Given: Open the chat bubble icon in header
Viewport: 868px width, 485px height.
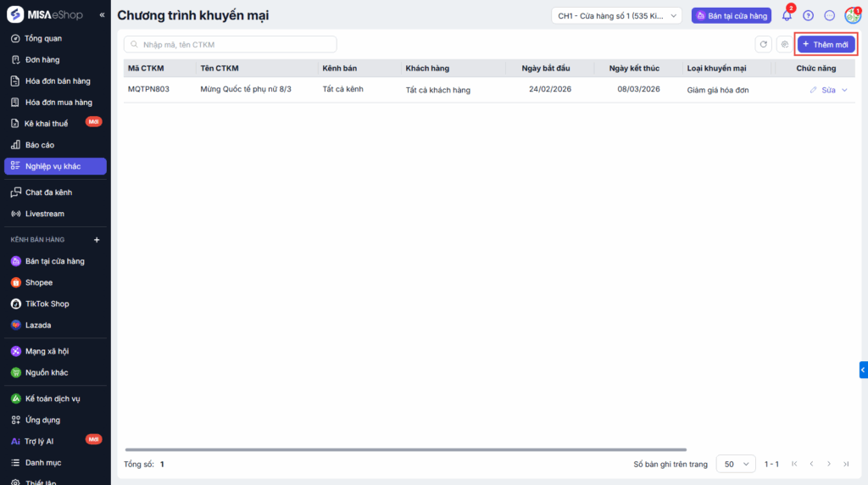Looking at the screenshot, I should tap(829, 15).
